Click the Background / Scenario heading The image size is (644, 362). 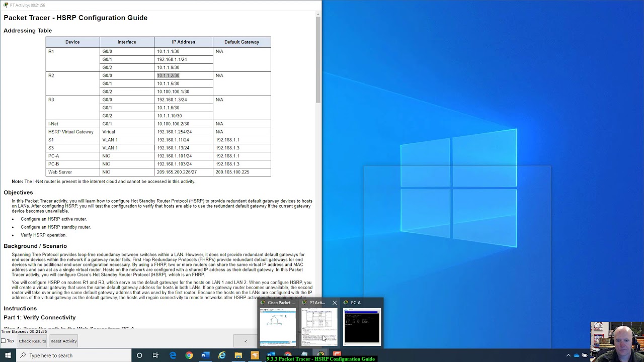[x=35, y=246]
